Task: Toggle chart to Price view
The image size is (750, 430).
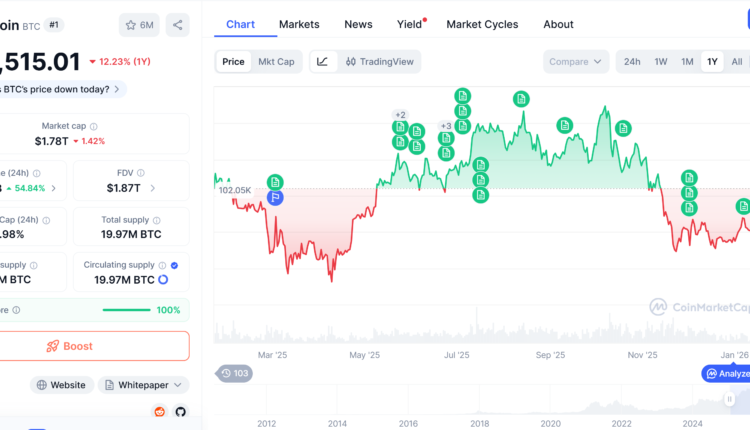Action: (233, 62)
